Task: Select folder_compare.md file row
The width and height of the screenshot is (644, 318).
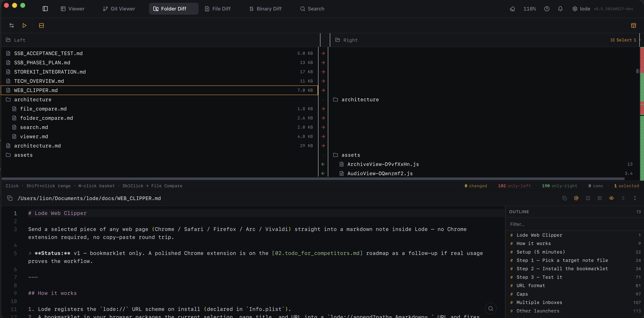Action: pos(159,118)
